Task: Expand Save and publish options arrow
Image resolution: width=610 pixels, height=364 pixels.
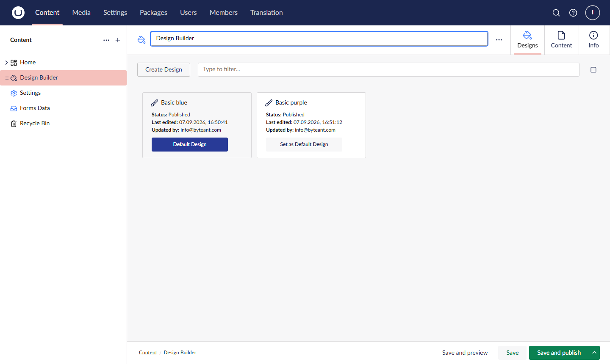Action: 594,353
